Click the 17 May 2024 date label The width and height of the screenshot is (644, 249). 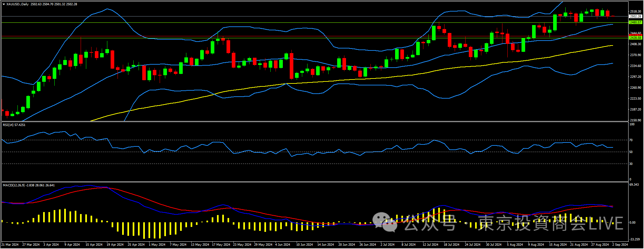click(221, 245)
